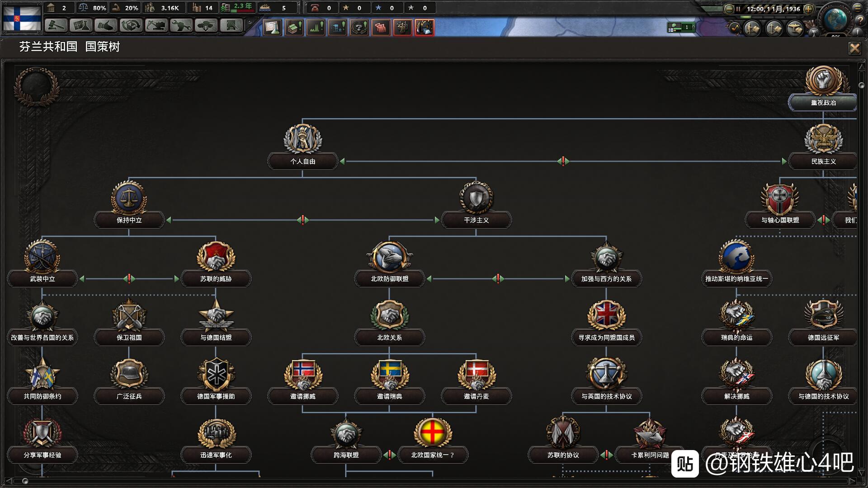Select the 与轴心国联盟 focus

click(x=780, y=220)
